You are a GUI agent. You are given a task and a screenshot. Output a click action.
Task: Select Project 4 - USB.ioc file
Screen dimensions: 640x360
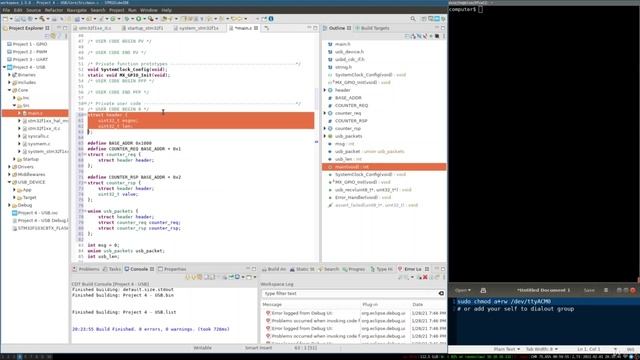pyautogui.click(x=37, y=213)
